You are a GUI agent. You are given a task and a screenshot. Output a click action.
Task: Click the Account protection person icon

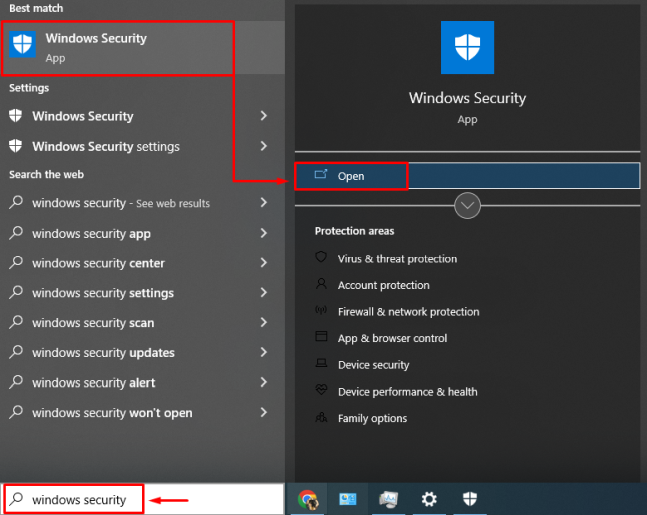point(321,283)
